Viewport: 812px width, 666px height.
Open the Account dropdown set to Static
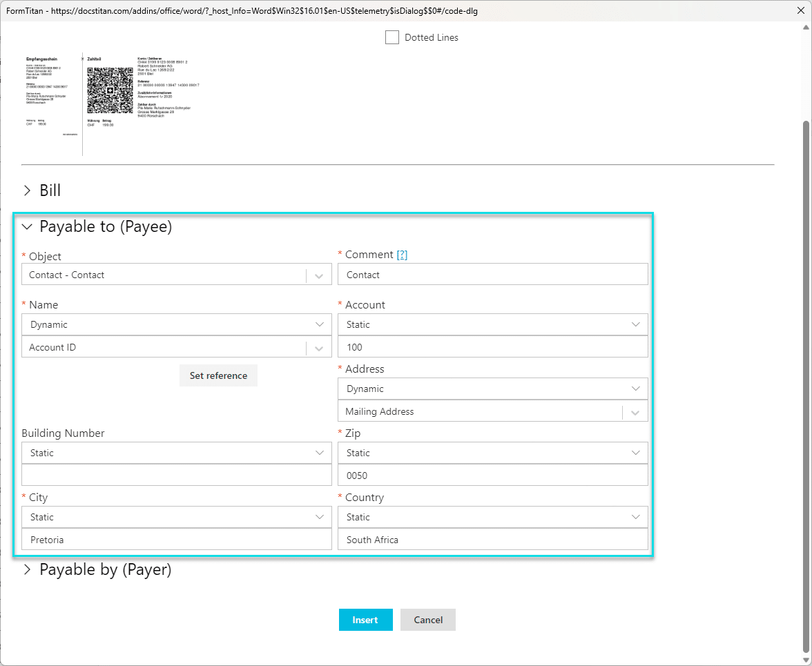(x=636, y=324)
